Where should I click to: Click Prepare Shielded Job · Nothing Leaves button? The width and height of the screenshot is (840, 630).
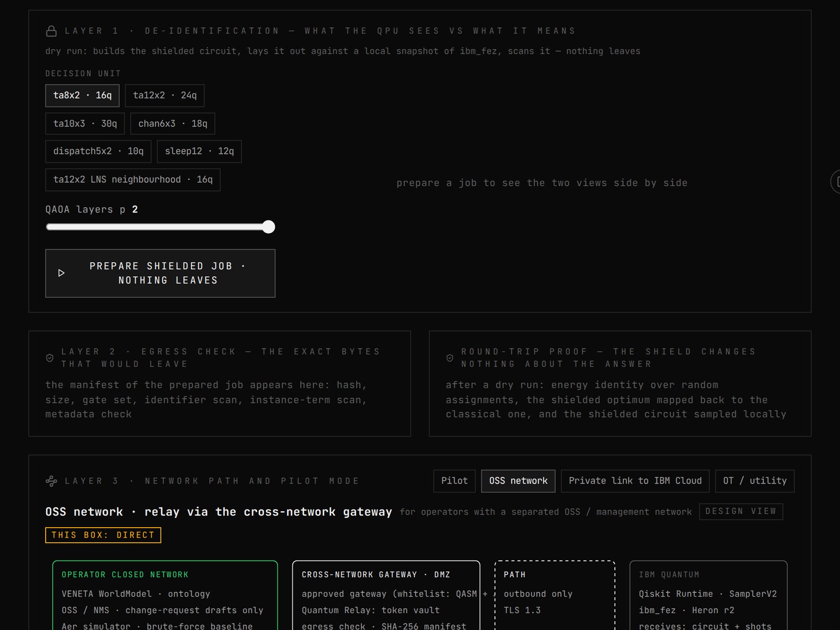click(x=160, y=273)
